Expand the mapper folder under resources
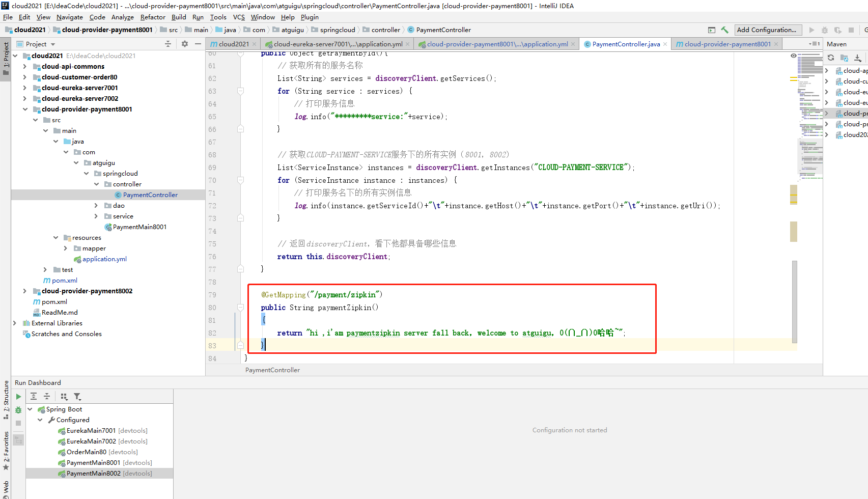Viewport: 868px width, 499px height. 65,248
